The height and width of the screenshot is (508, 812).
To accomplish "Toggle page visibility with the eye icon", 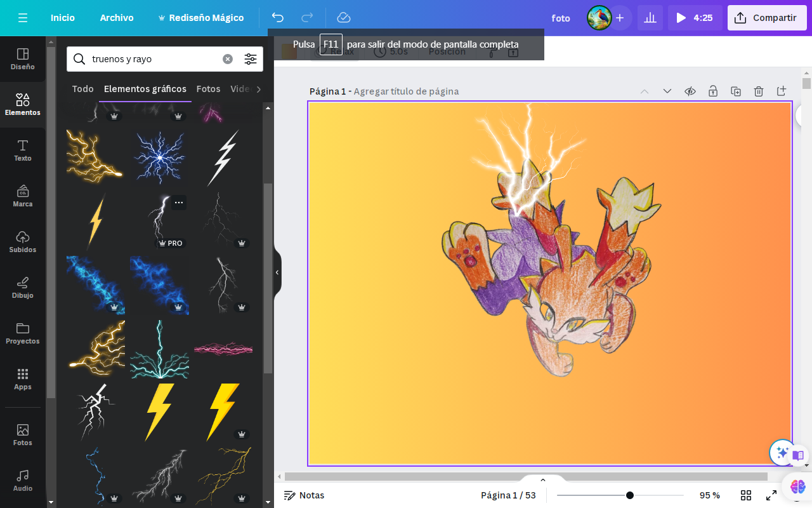I will point(690,91).
